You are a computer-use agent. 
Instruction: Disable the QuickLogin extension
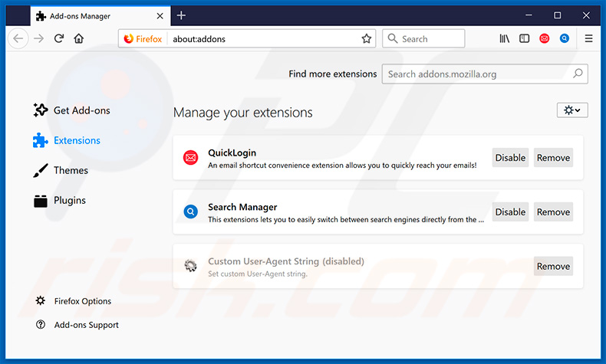click(x=510, y=158)
